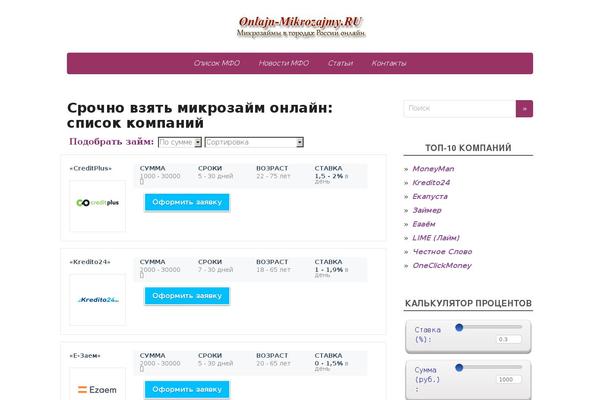Click Kredito24 age text 18 - 65 лет
This screenshot has height=400, width=600.
click(273, 269)
